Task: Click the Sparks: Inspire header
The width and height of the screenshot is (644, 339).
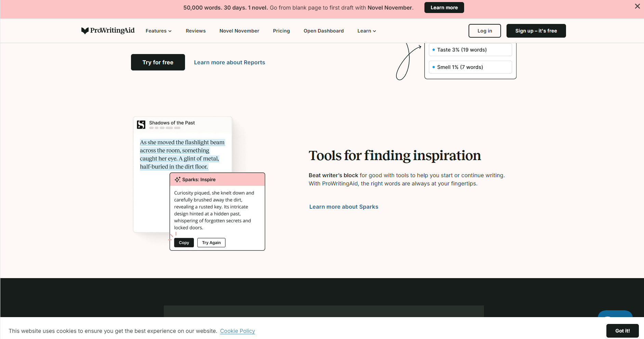Action: 218,180
